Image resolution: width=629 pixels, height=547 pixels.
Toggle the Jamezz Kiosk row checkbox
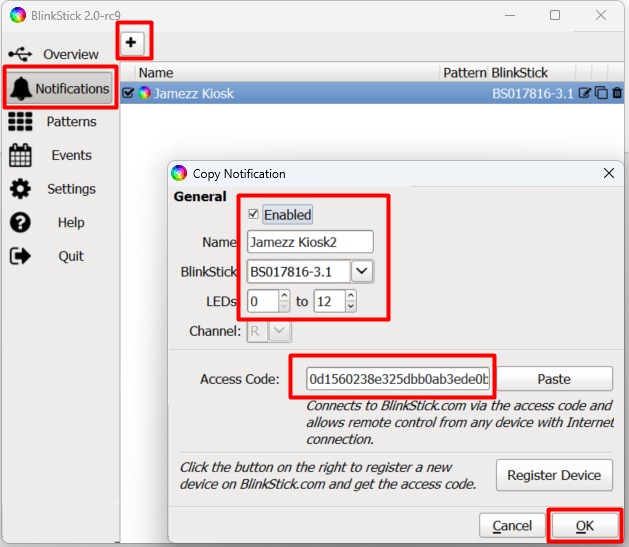tap(128, 93)
